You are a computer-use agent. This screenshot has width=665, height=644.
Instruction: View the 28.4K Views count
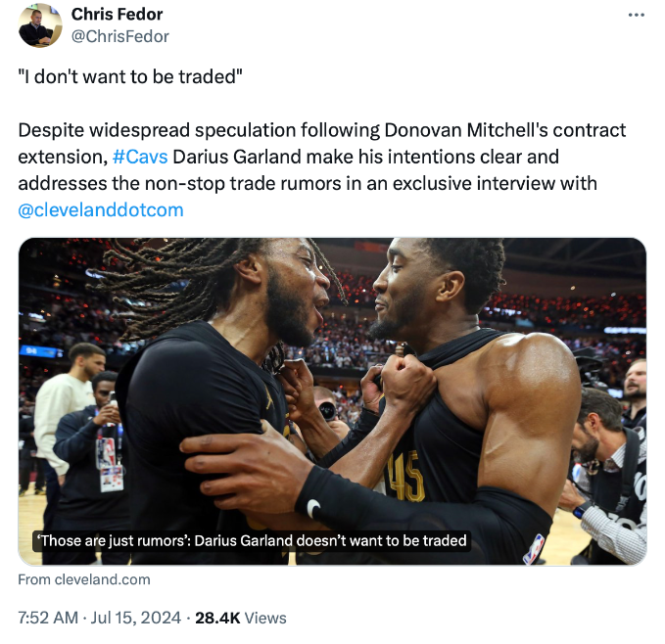point(241,618)
